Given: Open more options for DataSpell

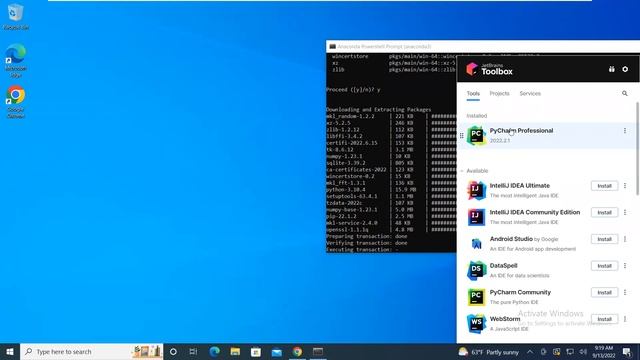Looking at the screenshot, I should [624, 266].
